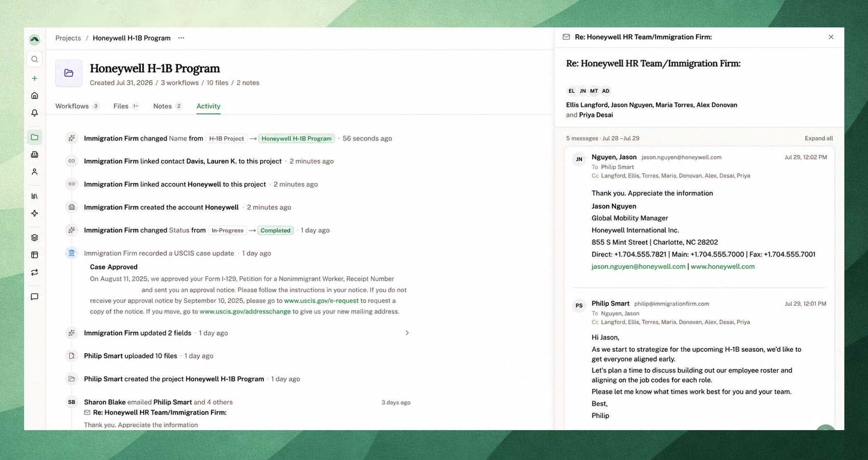The height and width of the screenshot is (460, 868).
Task: Click the building icon beside 'created the account'
Action: click(x=72, y=207)
